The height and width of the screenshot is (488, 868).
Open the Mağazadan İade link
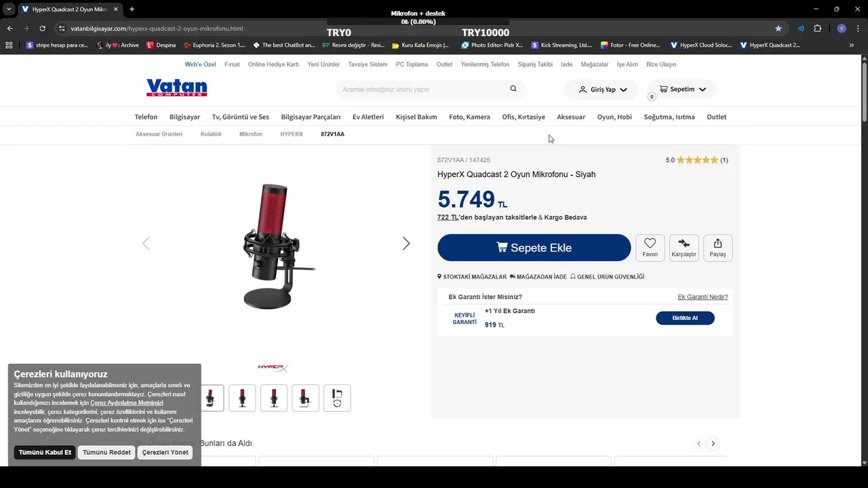point(538,277)
